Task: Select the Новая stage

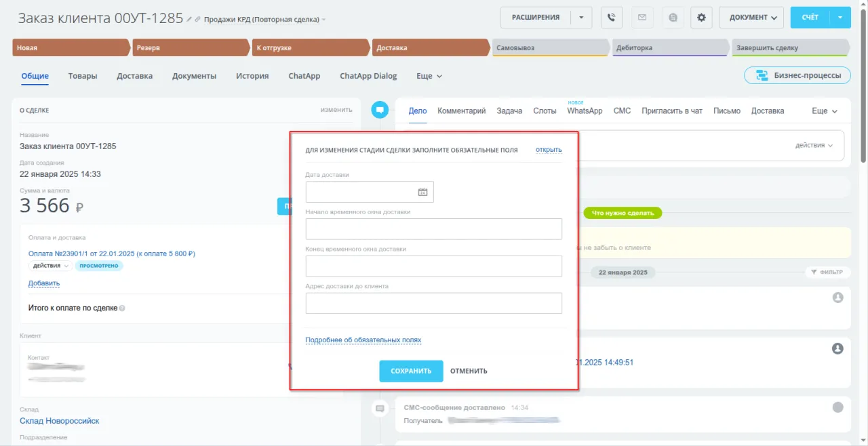Action: pos(71,48)
